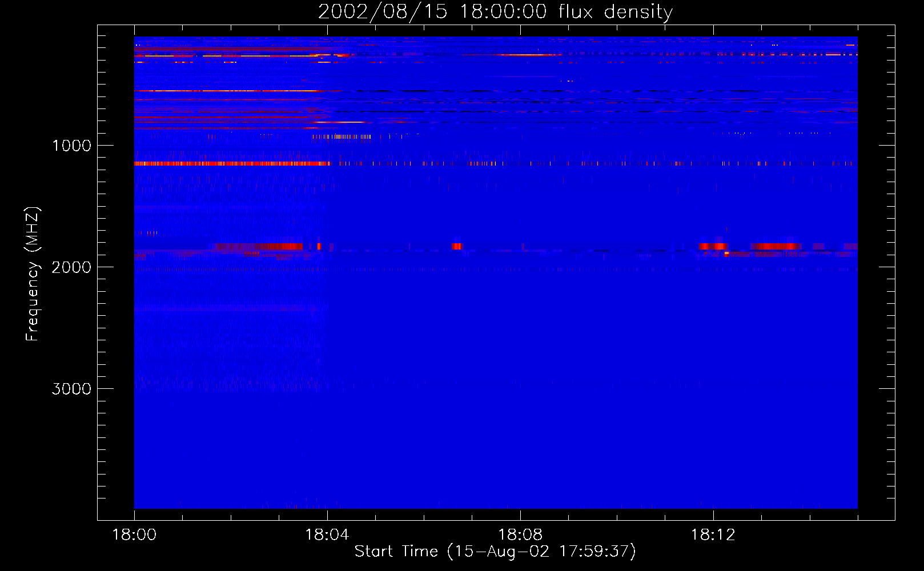Select the 18:12 time axis label
The width and height of the screenshot is (924, 571).
pos(713,535)
